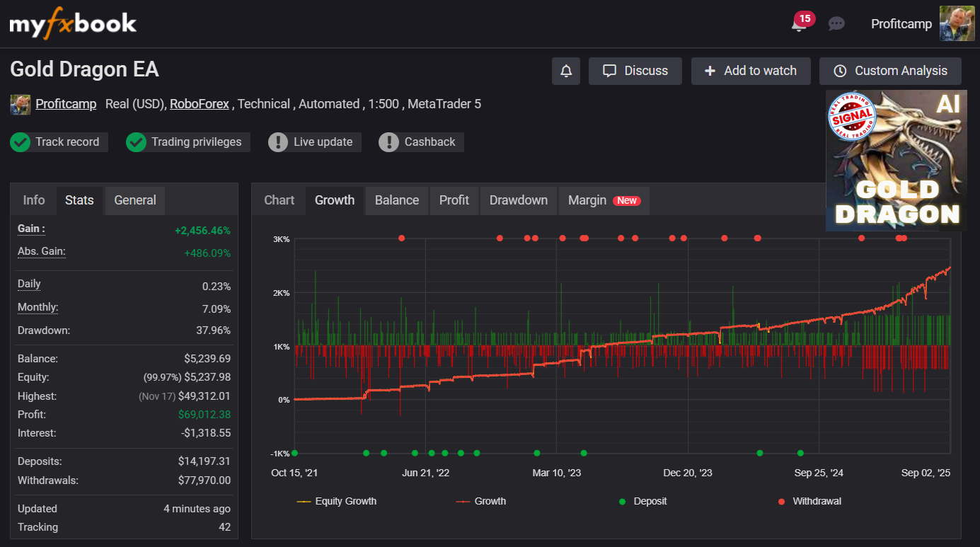
Task: Select the -$1,318.55 interest value
Action: [x=205, y=433]
